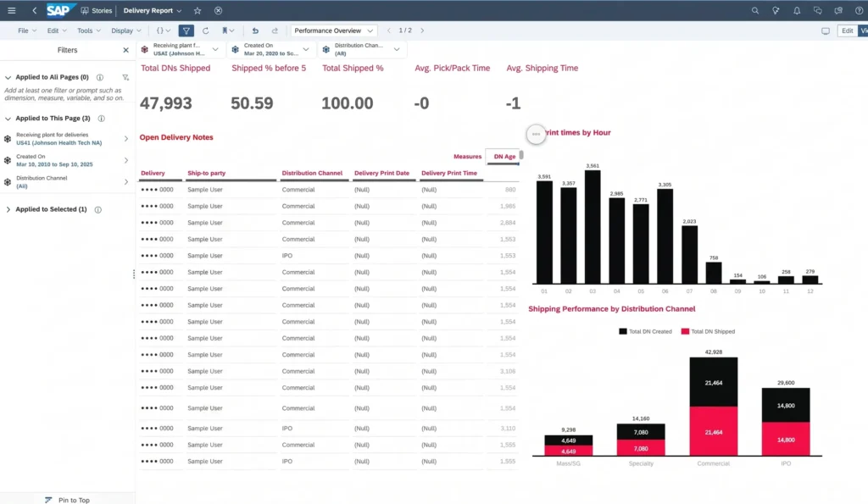Viewport: 868px width, 504px height.
Task: Open the feedback icon beside help
Action: tap(838, 10)
